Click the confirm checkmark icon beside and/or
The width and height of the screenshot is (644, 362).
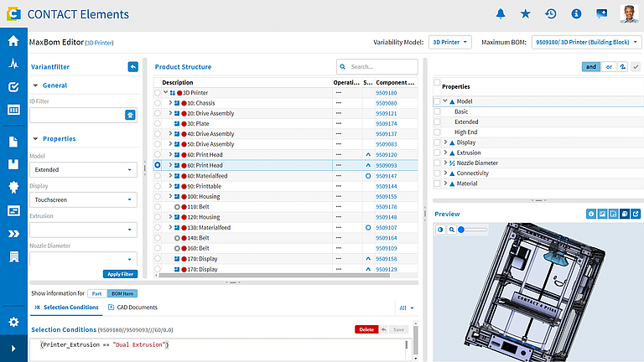pos(636,66)
